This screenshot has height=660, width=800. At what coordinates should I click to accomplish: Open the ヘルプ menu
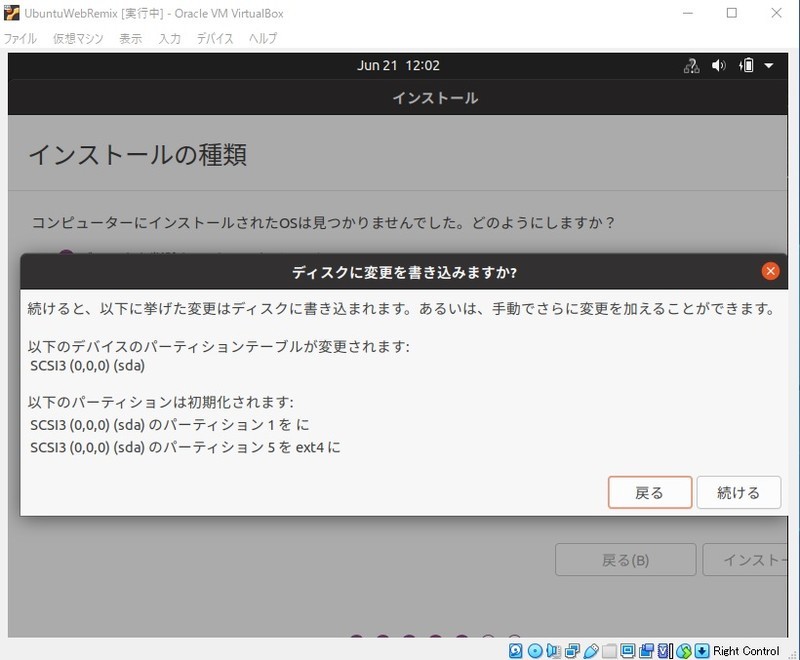pos(263,38)
